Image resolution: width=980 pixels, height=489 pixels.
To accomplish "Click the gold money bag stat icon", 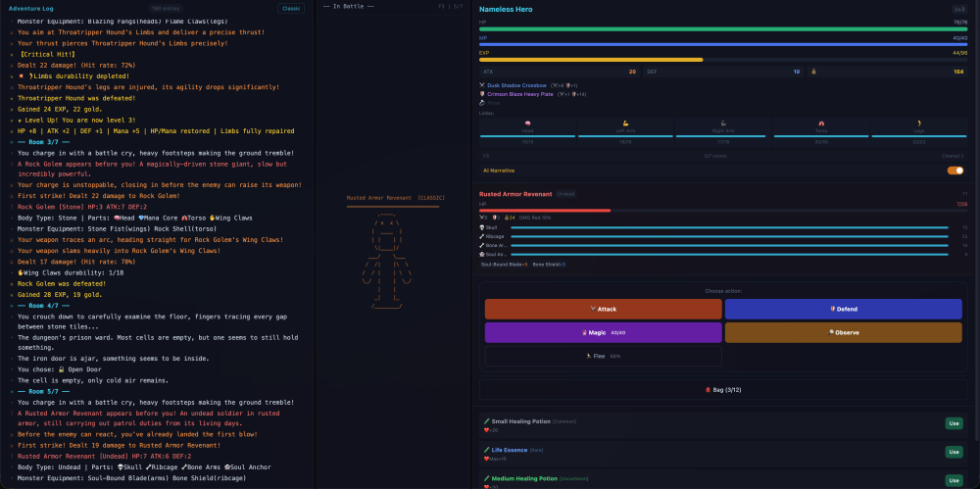I will click(x=813, y=72).
